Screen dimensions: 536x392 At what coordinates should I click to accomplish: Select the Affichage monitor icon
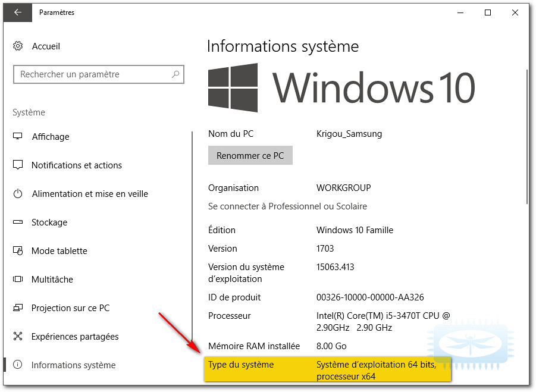click(18, 136)
